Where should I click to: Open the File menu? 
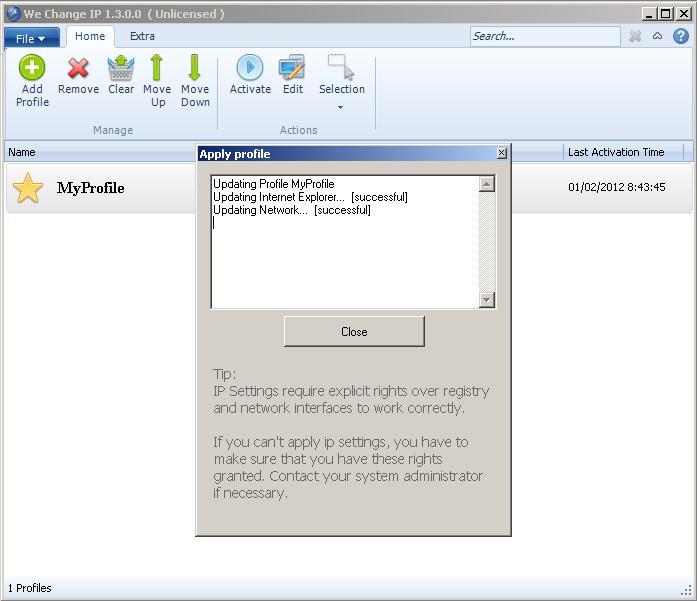[x=31, y=39]
